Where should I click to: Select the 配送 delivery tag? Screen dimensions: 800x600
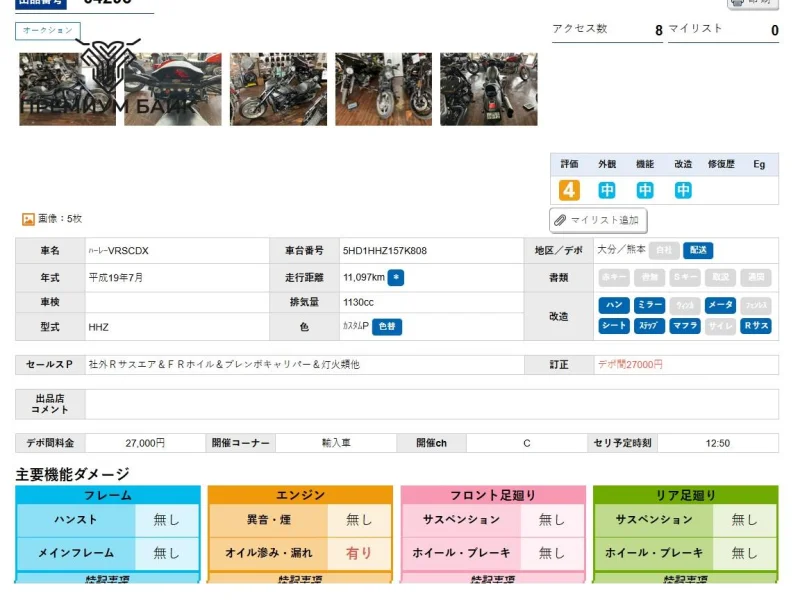click(x=698, y=251)
